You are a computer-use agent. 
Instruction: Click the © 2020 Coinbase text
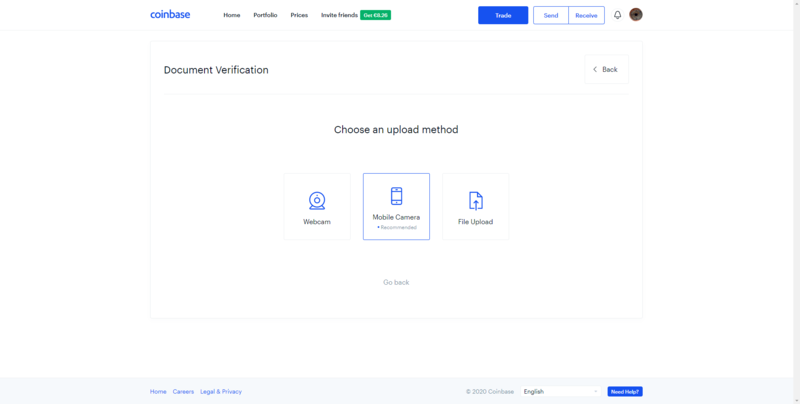(x=490, y=392)
